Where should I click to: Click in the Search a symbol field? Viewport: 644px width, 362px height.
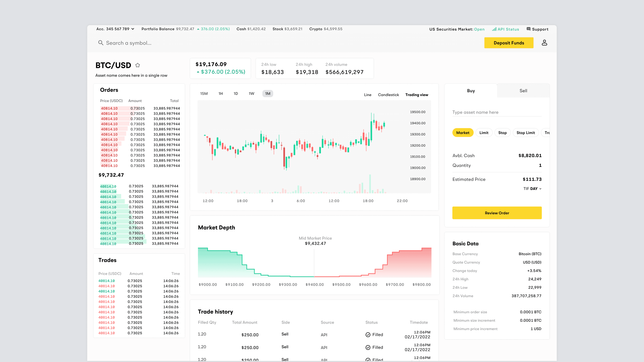pyautogui.click(x=128, y=43)
